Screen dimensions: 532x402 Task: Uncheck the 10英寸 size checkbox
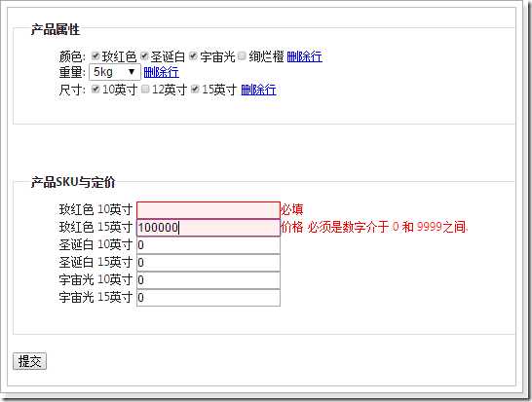tap(96, 90)
